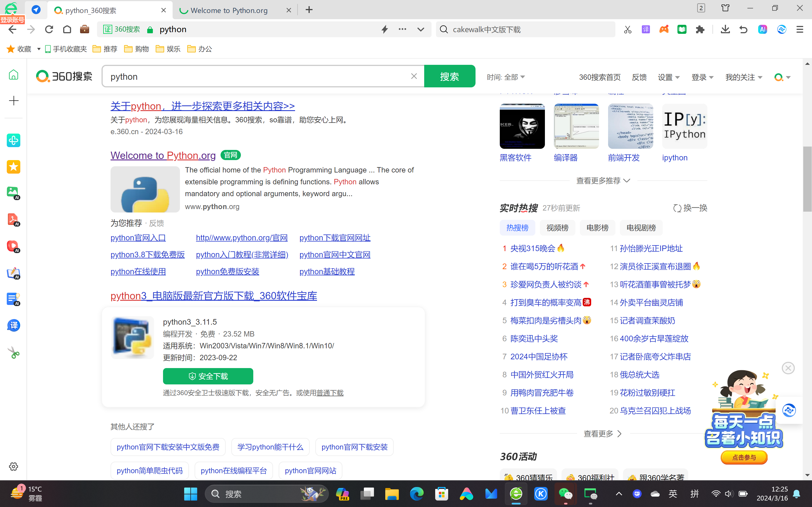The width and height of the screenshot is (812, 507).
Task: Click the sidebar settings gear icon
Action: pyautogui.click(x=14, y=466)
